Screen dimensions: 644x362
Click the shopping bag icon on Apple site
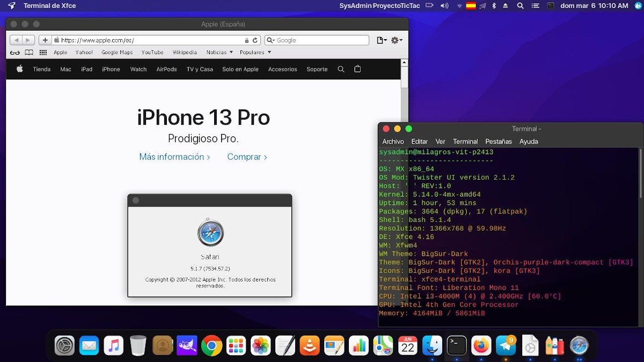point(357,69)
